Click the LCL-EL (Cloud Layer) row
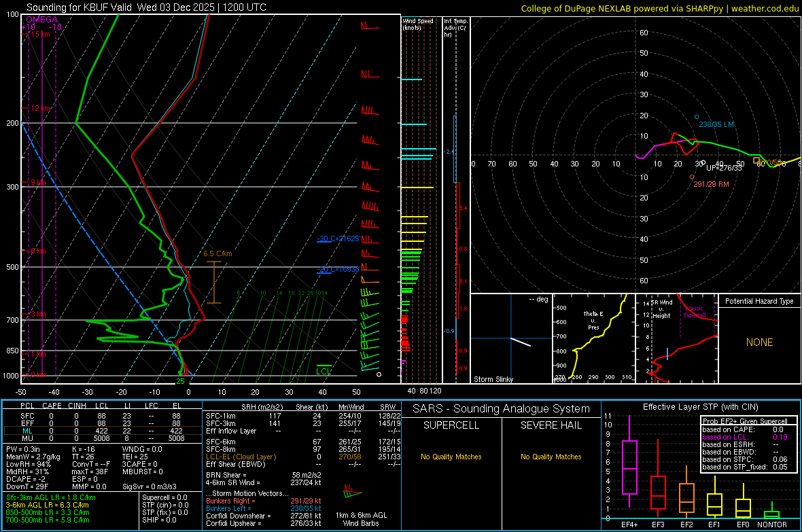The height and width of the screenshot is (532, 802). click(303, 457)
